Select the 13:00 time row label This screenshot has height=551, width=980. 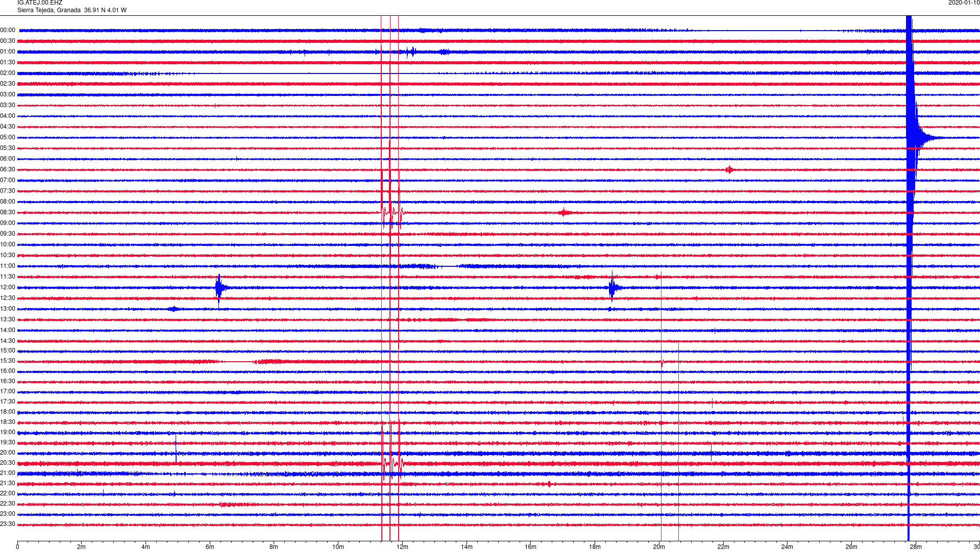(8, 309)
